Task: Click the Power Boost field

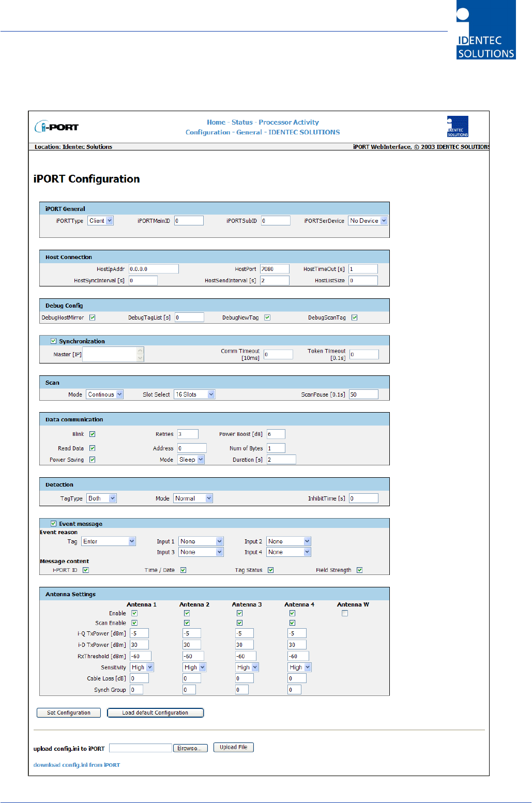Action: [x=276, y=434]
